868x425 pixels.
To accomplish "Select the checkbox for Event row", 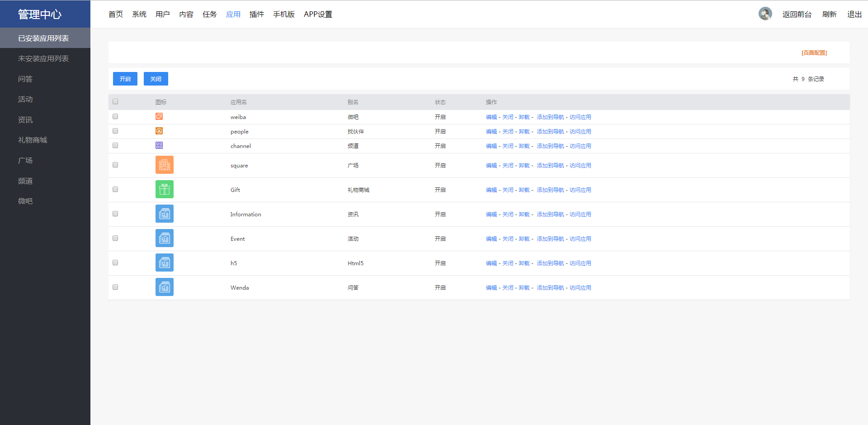I will pyautogui.click(x=115, y=239).
